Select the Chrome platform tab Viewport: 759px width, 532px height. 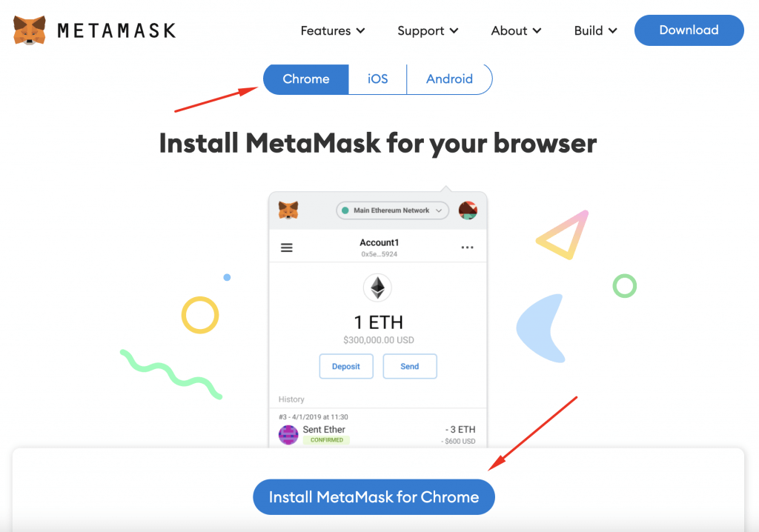pyautogui.click(x=306, y=79)
